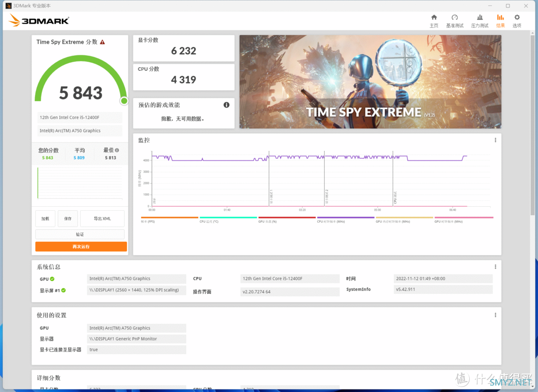This screenshot has width=538, height=392.
Task: Click the DISPLAY1 2560 × 1440 field
Action: (x=136, y=290)
